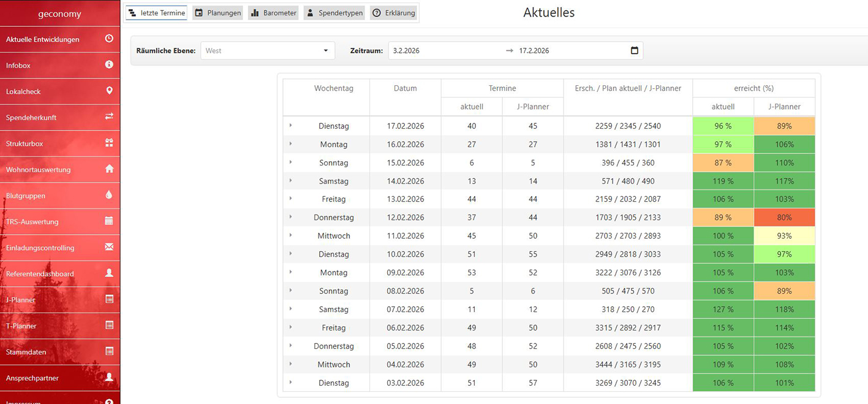Click the location pin icon for Lokalcheck
This screenshot has height=404, width=868.
(109, 91)
